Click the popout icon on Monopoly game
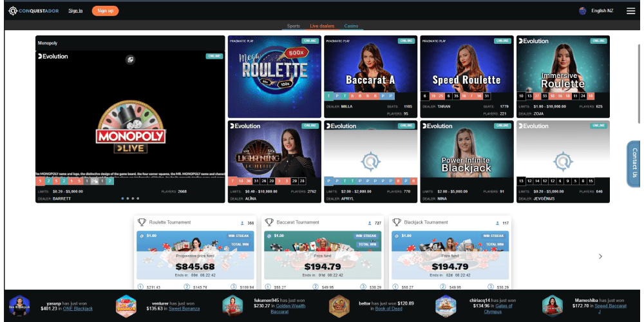644x322 pixels. click(x=130, y=60)
